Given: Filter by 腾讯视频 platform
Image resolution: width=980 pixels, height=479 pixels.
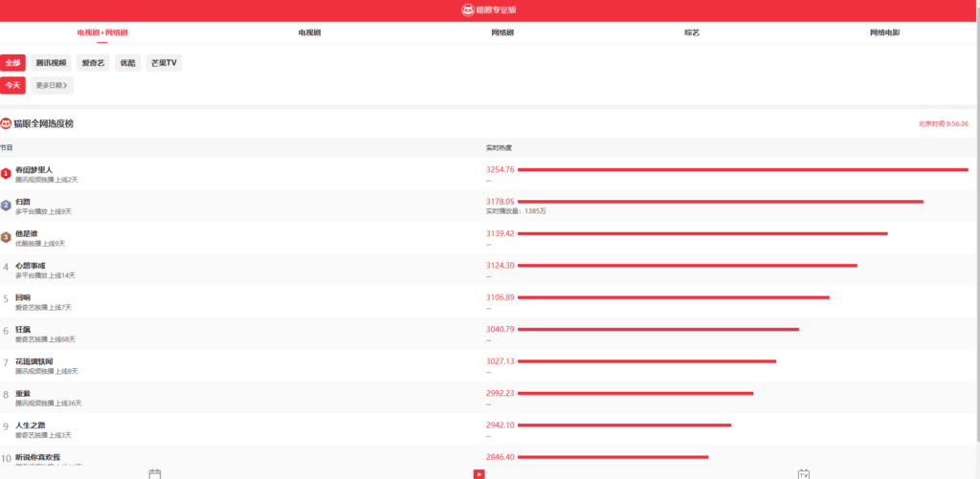Looking at the screenshot, I should [x=52, y=63].
